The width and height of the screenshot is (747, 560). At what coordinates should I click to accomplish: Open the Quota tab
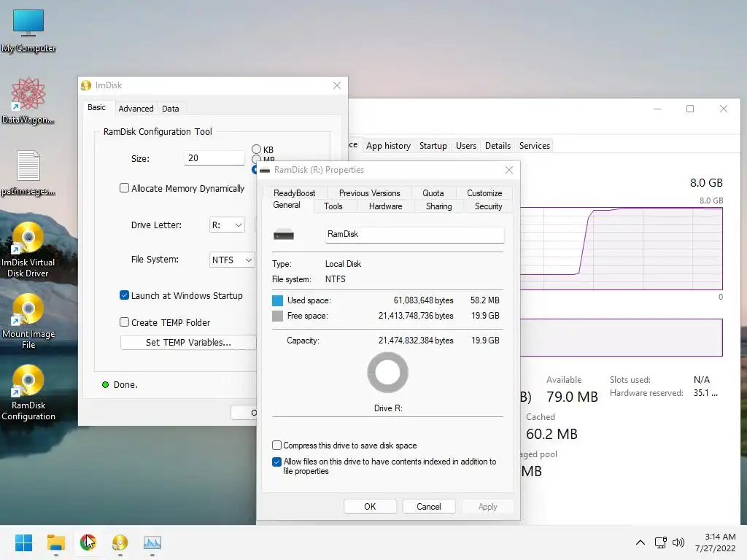433,192
